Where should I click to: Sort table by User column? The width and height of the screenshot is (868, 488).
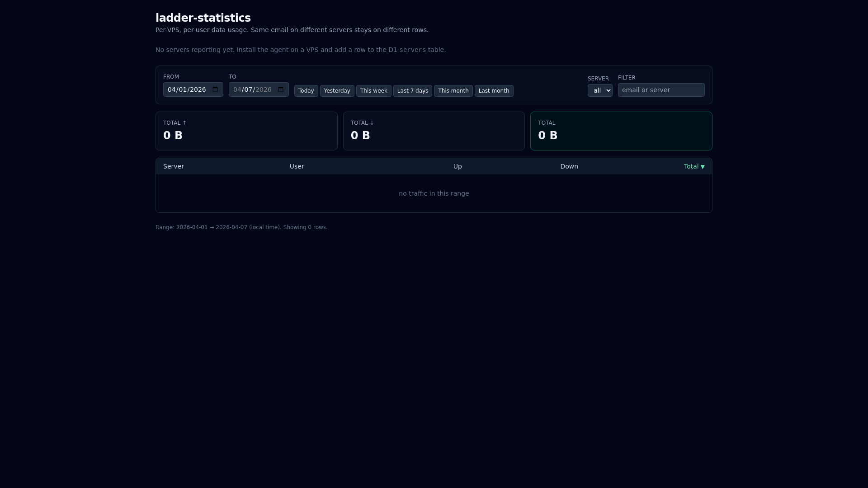297,166
